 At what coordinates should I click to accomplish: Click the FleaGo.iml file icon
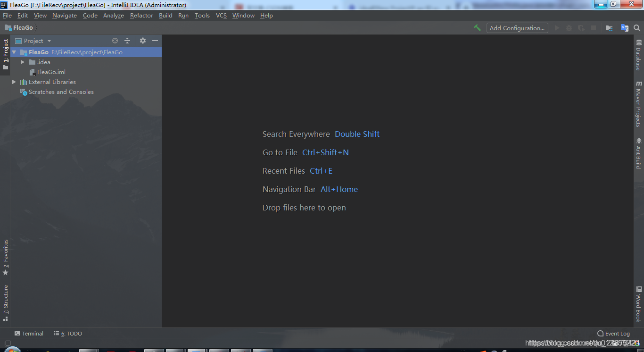point(33,72)
